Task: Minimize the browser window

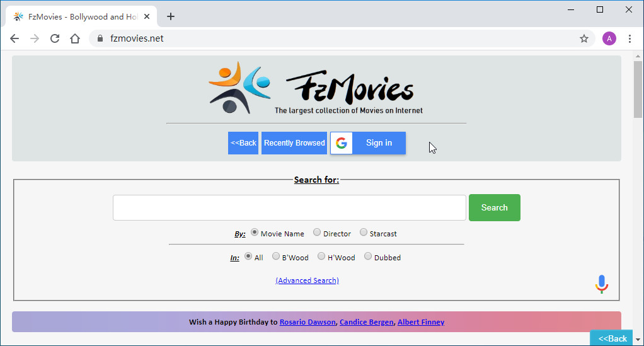Action: click(x=571, y=9)
